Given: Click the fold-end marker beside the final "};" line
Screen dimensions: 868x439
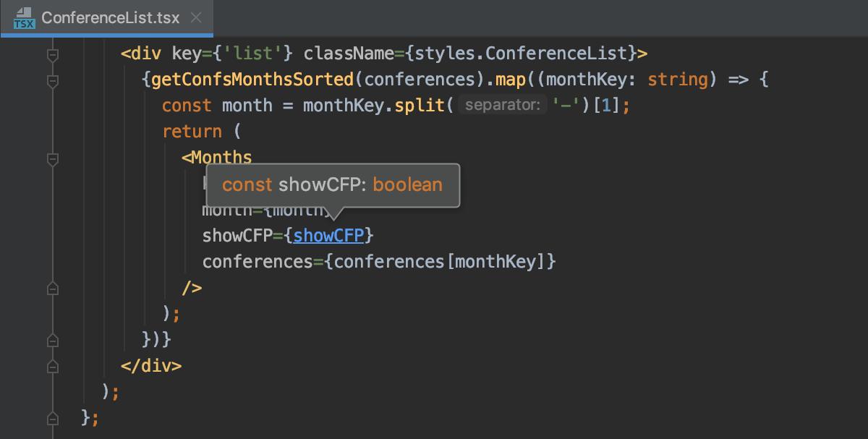Looking at the screenshot, I should pyautogui.click(x=52, y=417).
